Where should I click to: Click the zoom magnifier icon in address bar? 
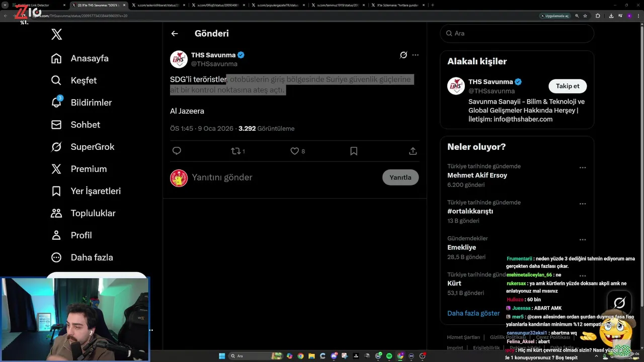coord(577,16)
